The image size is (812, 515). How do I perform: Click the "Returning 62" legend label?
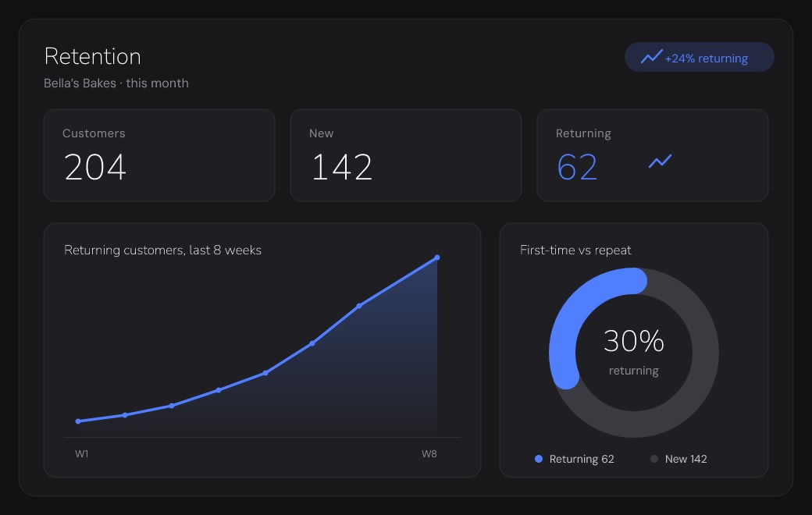pos(582,459)
